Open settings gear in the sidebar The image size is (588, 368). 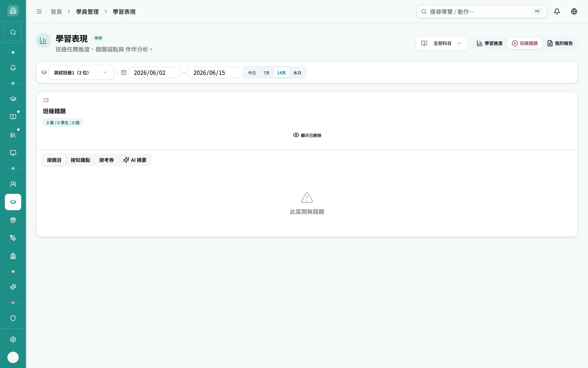coord(13,340)
